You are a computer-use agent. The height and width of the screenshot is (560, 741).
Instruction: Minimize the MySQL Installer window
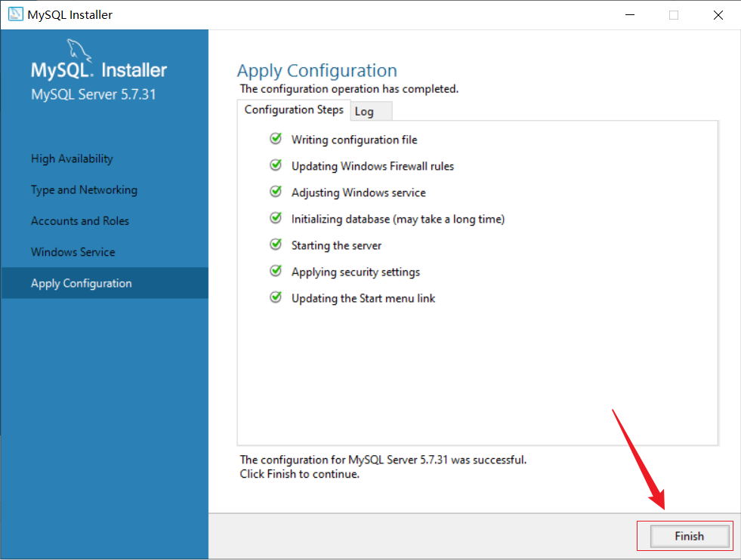pos(630,14)
